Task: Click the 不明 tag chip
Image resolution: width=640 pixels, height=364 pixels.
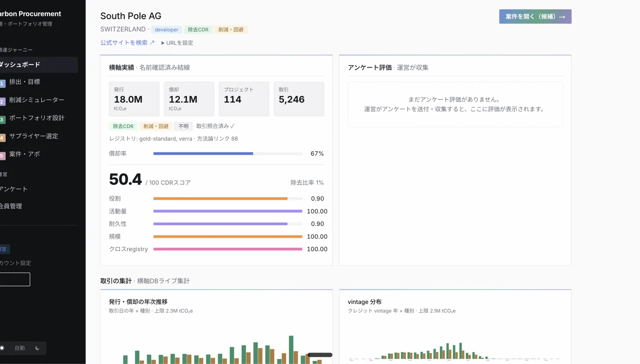Action: tap(184, 126)
